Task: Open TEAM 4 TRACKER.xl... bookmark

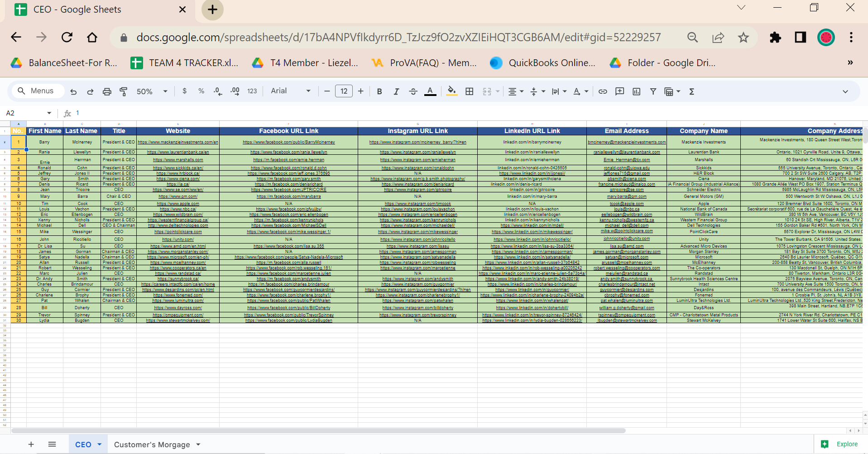Action: tap(185, 63)
